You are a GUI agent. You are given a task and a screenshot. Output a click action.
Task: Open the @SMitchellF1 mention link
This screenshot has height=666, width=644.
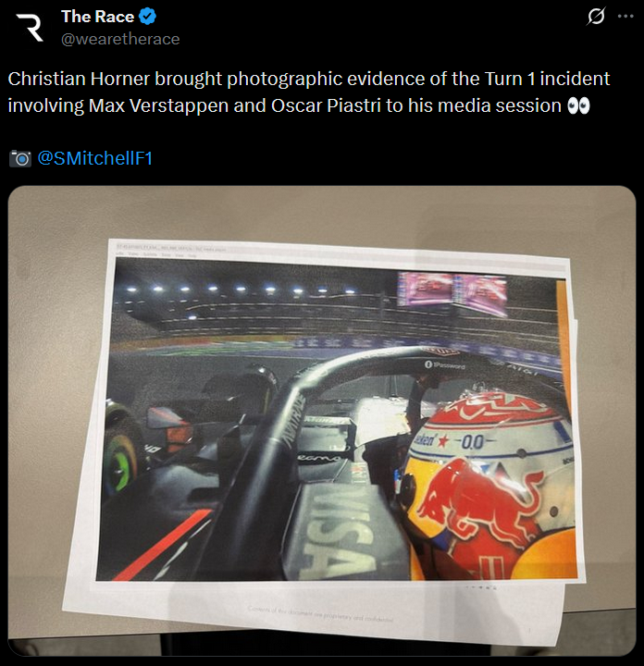point(94,158)
